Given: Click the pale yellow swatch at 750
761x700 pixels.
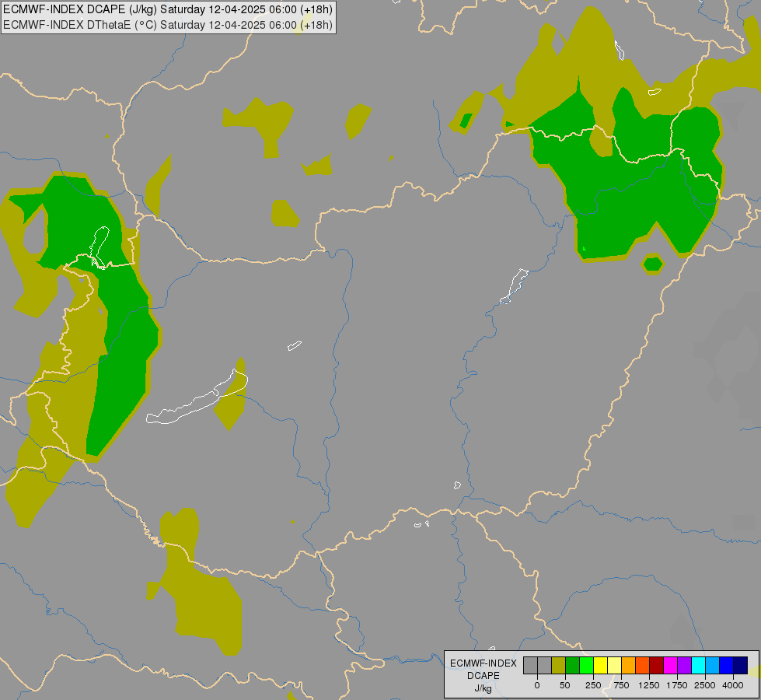Looking at the screenshot, I should point(614,665).
